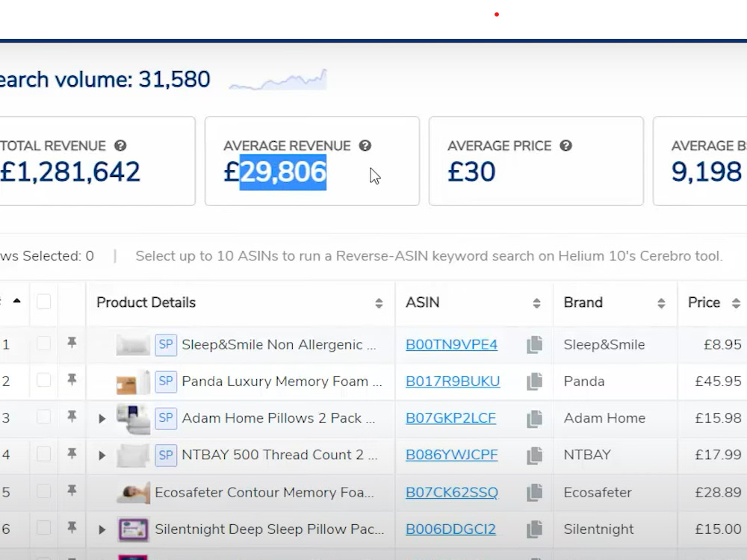The width and height of the screenshot is (747, 560).
Task: Copy ASIN B017R9BUKU with copy icon
Action: click(x=535, y=382)
